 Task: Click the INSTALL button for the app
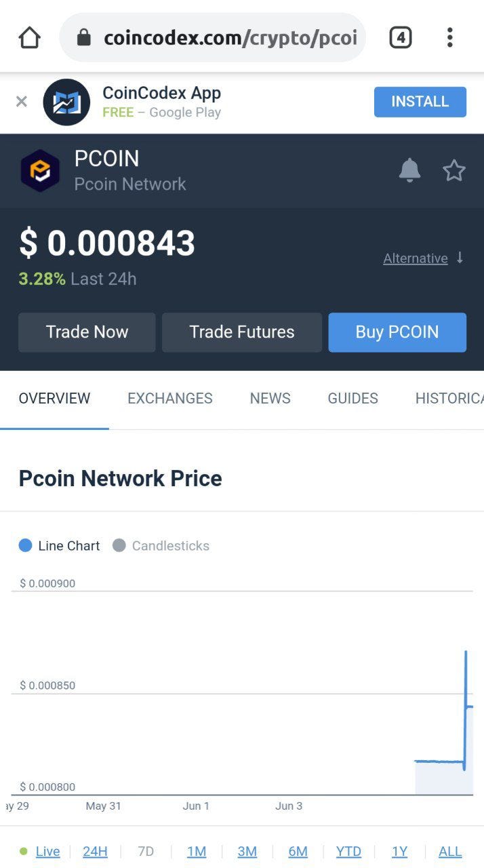[420, 102]
